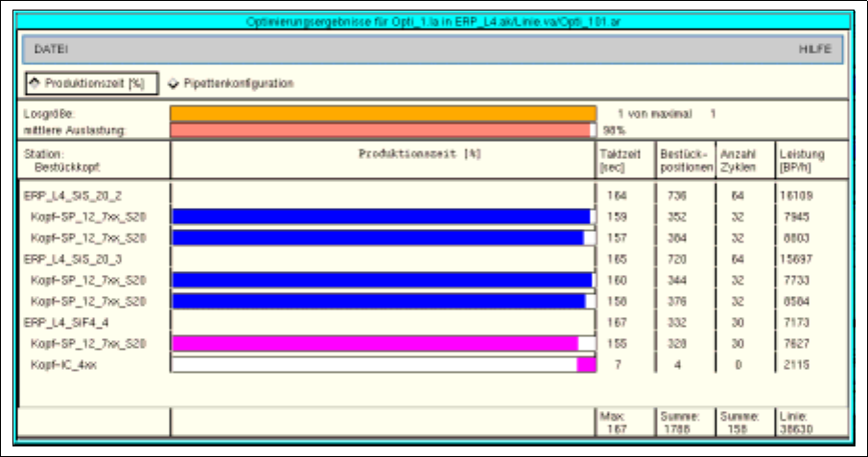Screen dimensions: 868x457
Task: Click Leistung value 8564
Action: pos(796,301)
